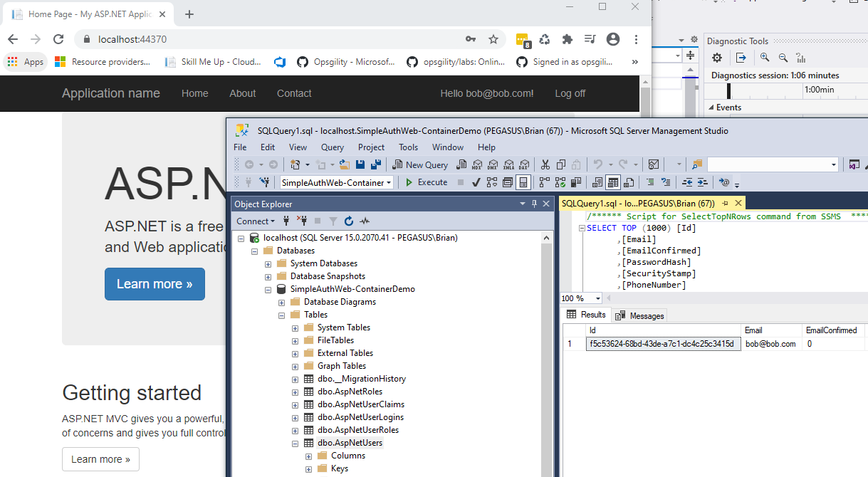Click the Decrease Indent icon in SSMS toolbar
The width and height of the screenshot is (868, 477).
687,182
